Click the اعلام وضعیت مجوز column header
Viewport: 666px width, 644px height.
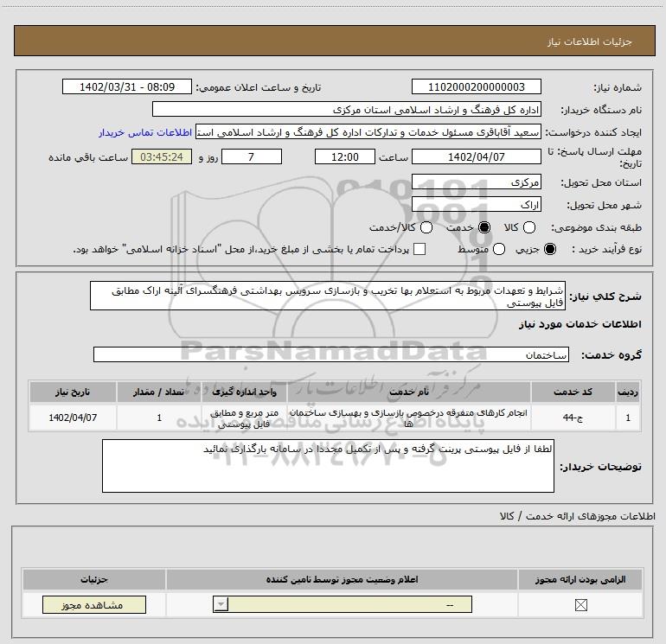click(342, 579)
